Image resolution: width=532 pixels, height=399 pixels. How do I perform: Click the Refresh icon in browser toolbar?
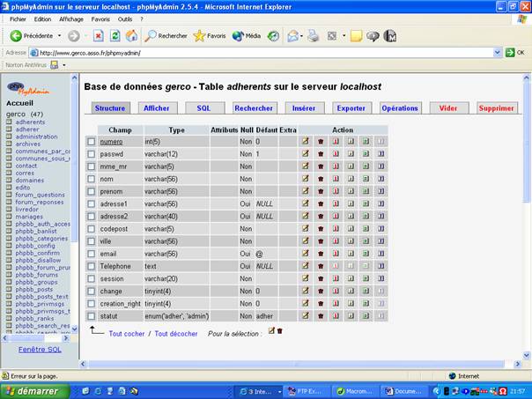point(115,36)
